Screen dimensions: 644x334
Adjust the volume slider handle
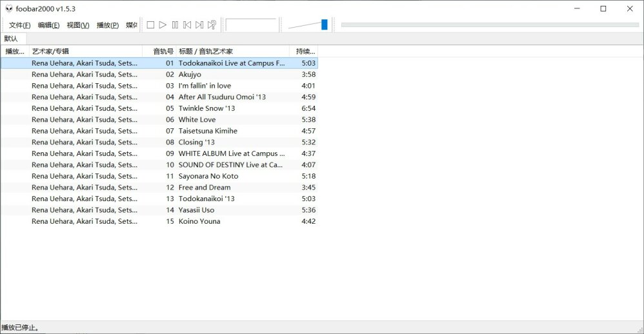coord(324,25)
